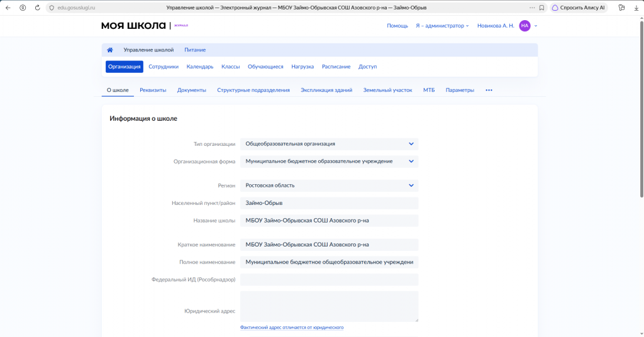
Task: Click the Информация о школе heading
Action: pos(143,119)
